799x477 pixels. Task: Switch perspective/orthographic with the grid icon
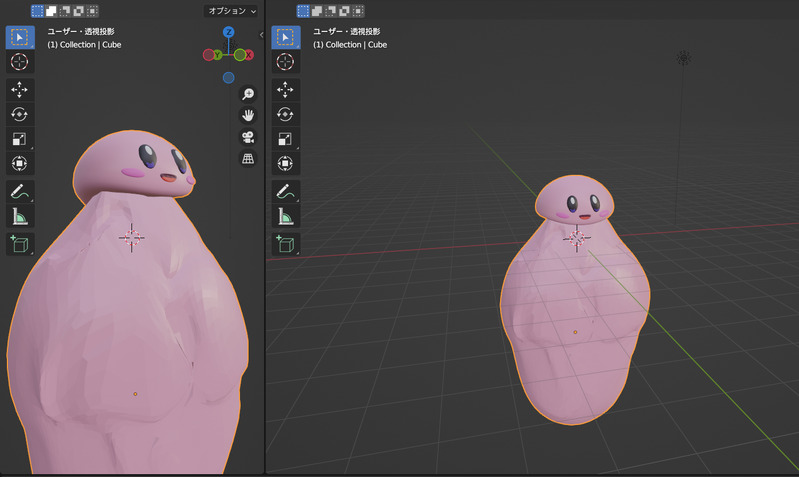248,158
